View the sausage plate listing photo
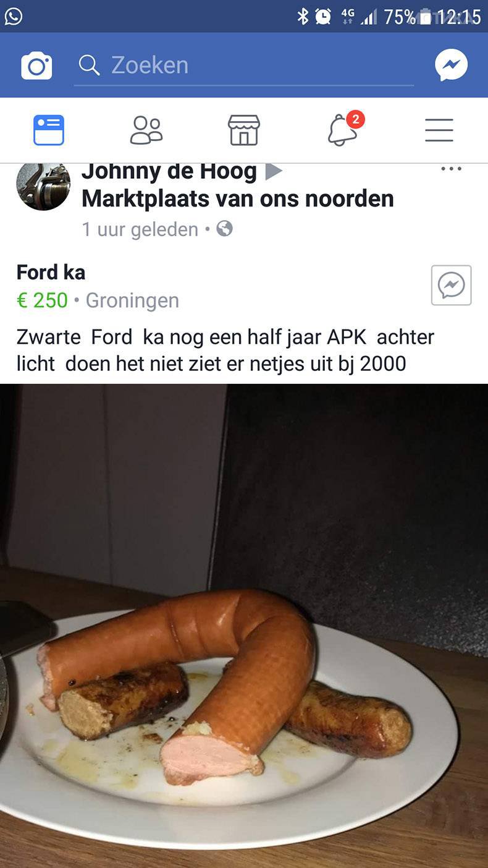The height and width of the screenshot is (868, 488). click(x=244, y=626)
